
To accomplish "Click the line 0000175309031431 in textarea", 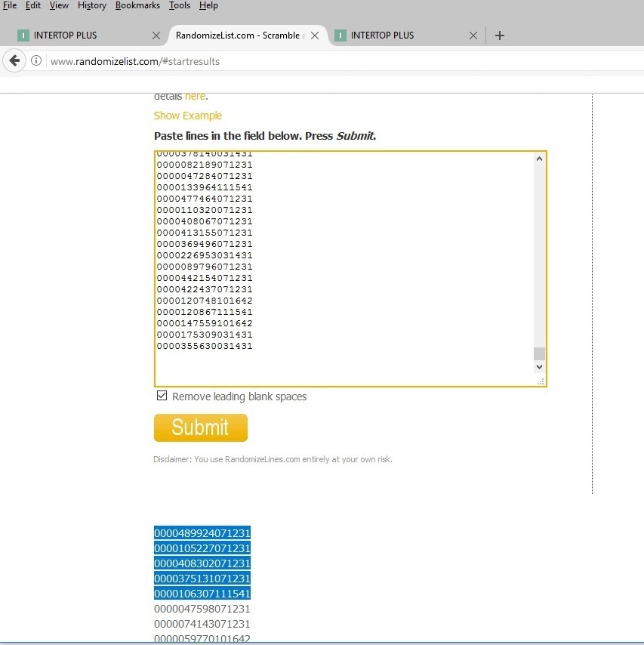I will 205,335.
